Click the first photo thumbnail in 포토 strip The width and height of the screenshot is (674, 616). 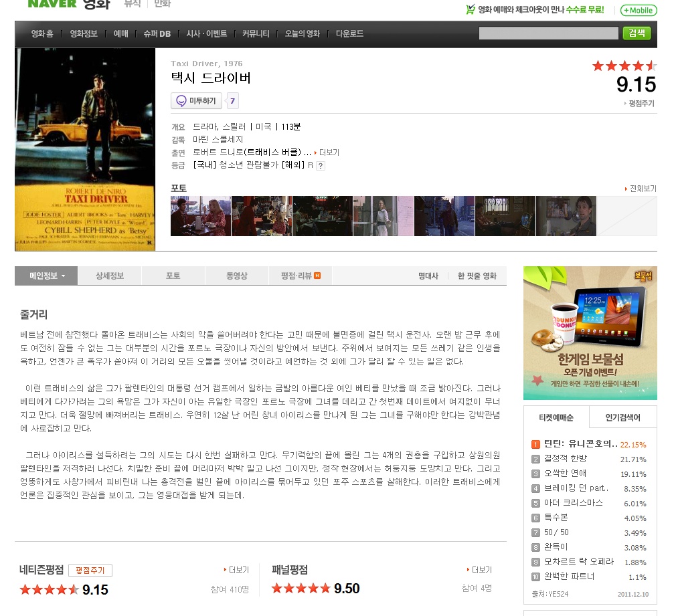tap(200, 216)
